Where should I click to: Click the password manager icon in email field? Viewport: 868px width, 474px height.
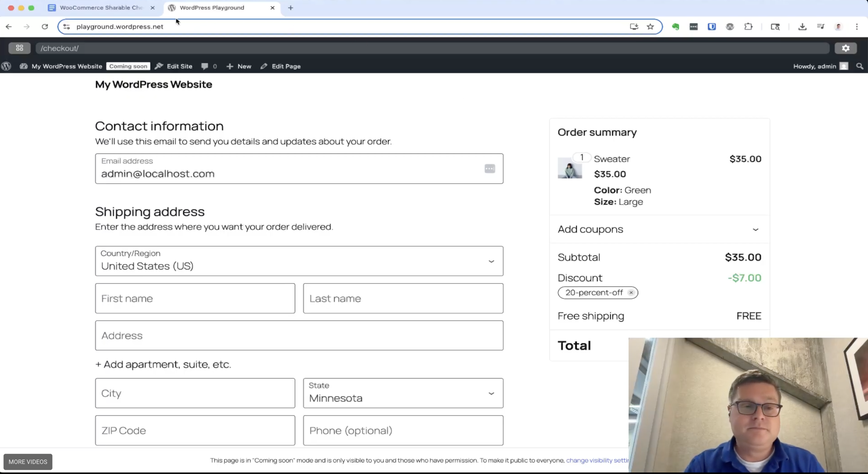(490, 169)
